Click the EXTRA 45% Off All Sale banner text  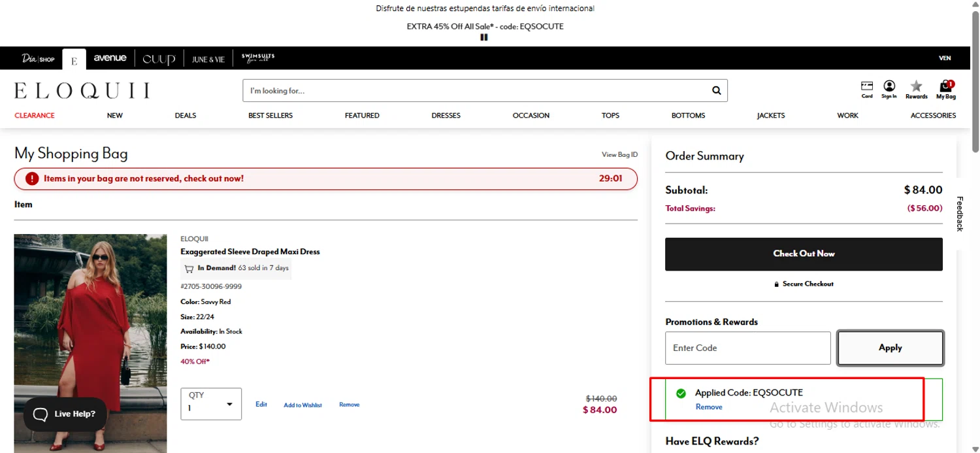coord(485,27)
